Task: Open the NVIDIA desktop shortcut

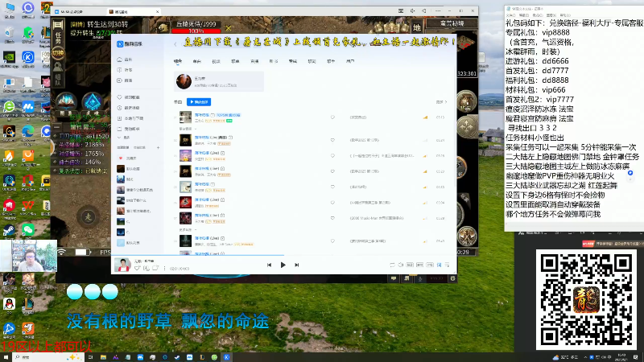Action: coord(9,58)
